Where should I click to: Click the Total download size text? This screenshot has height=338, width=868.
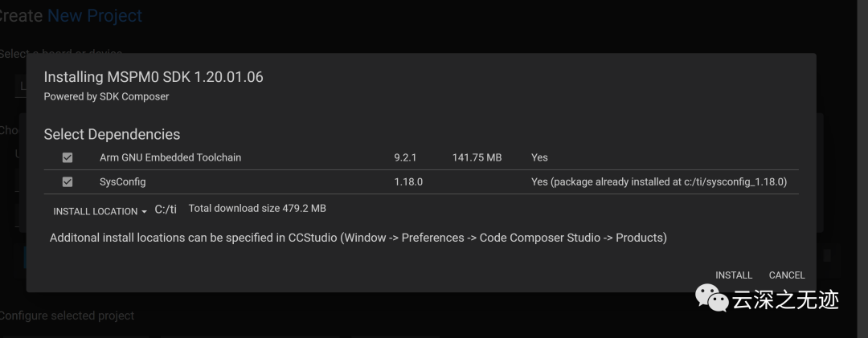click(x=257, y=209)
